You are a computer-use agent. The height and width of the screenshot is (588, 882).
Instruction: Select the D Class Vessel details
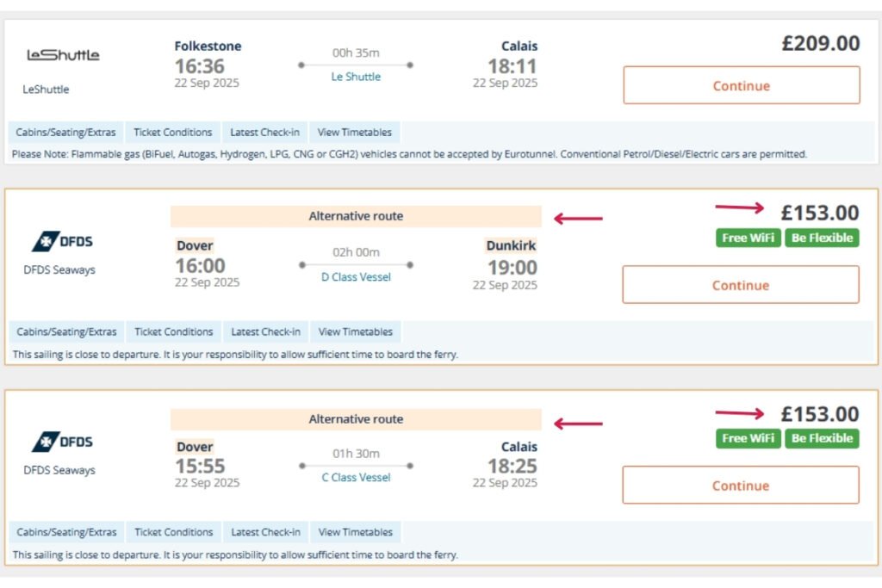pos(356,277)
